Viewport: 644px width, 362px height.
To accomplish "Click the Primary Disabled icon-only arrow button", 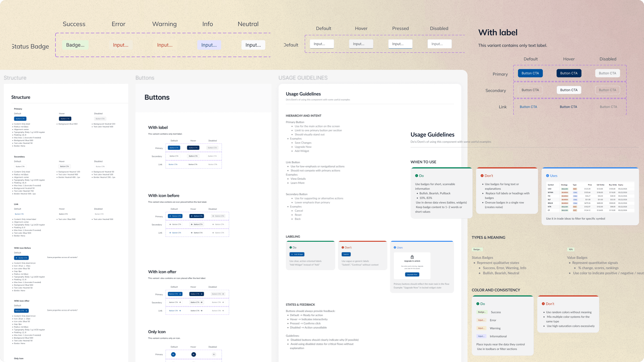I will [214, 354].
